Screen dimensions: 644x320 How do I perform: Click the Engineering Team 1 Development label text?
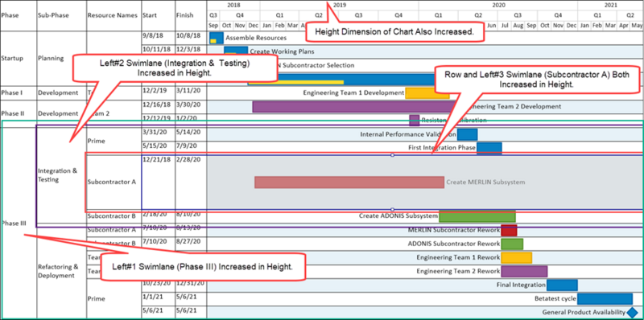pyautogui.click(x=353, y=93)
